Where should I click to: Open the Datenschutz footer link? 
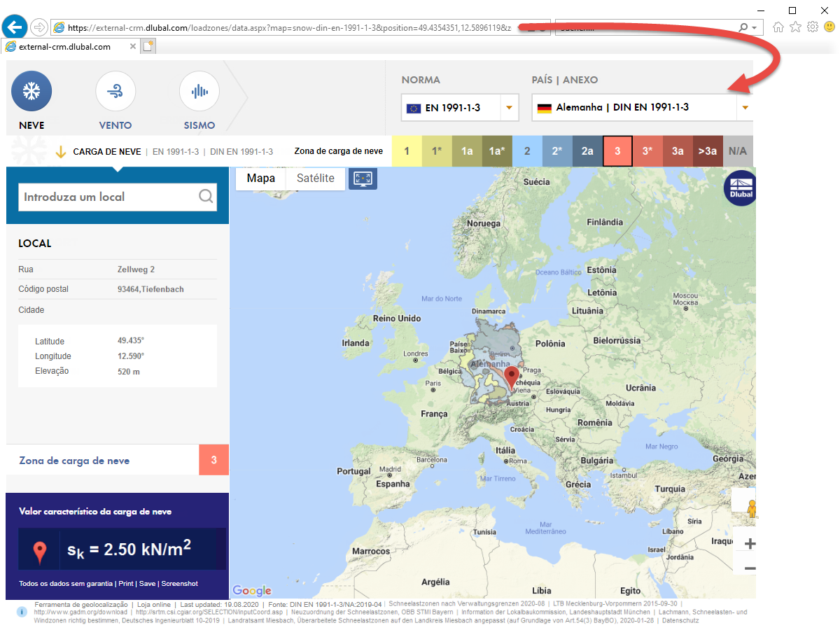pyautogui.click(x=680, y=621)
